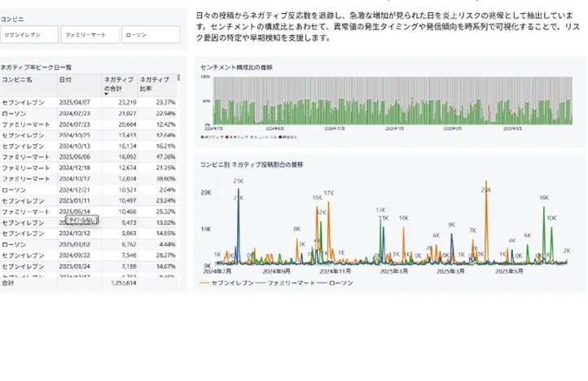Image resolution: width=588 pixels, height=381 pixels.
Task: Click the 21K blue peak label in line chart
Action: pyautogui.click(x=239, y=181)
